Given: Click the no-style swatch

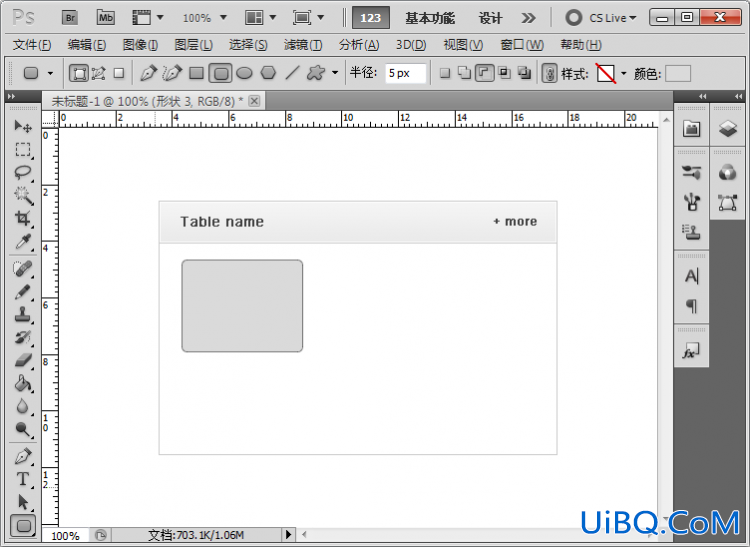Looking at the screenshot, I should coord(606,74).
